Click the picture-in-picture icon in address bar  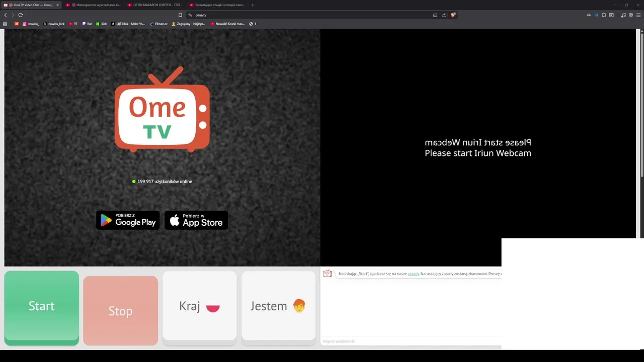tap(435, 15)
